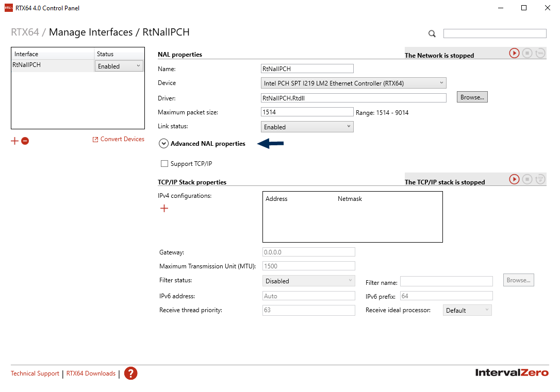Open the Link status dropdown
Screen dimensions: 560x392
tap(307, 127)
